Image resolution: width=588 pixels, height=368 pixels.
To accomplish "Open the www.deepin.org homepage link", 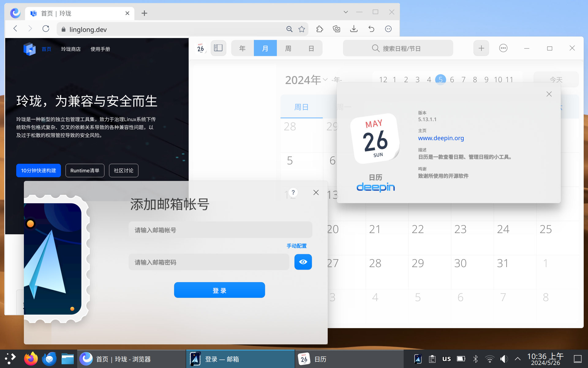I will point(441,138).
